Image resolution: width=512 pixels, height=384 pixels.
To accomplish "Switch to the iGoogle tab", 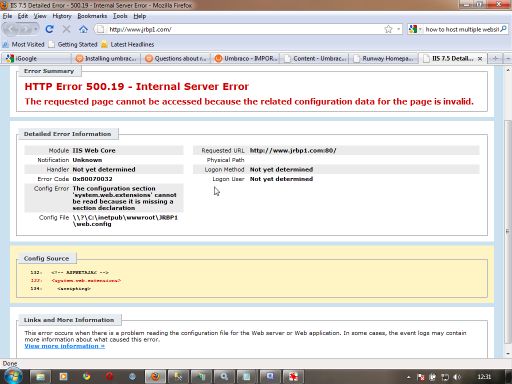I will (36, 58).
